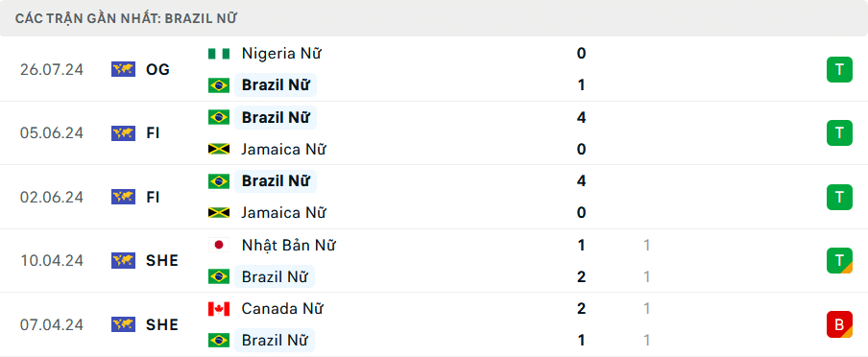Open Nigeria Nữ team link
This screenshot has height=357, width=868.
pyautogui.click(x=281, y=54)
